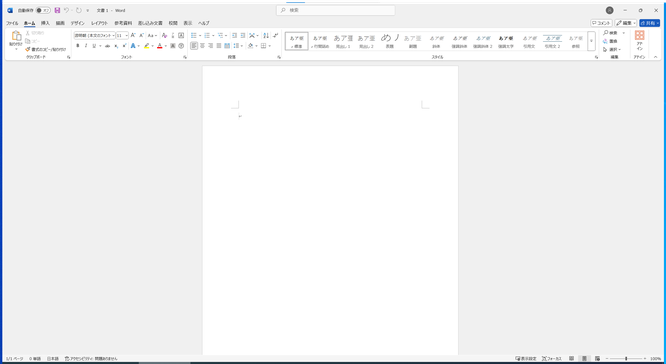The width and height of the screenshot is (666, 364).
Task: Apply strikethrough formatting
Action: coord(107,46)
